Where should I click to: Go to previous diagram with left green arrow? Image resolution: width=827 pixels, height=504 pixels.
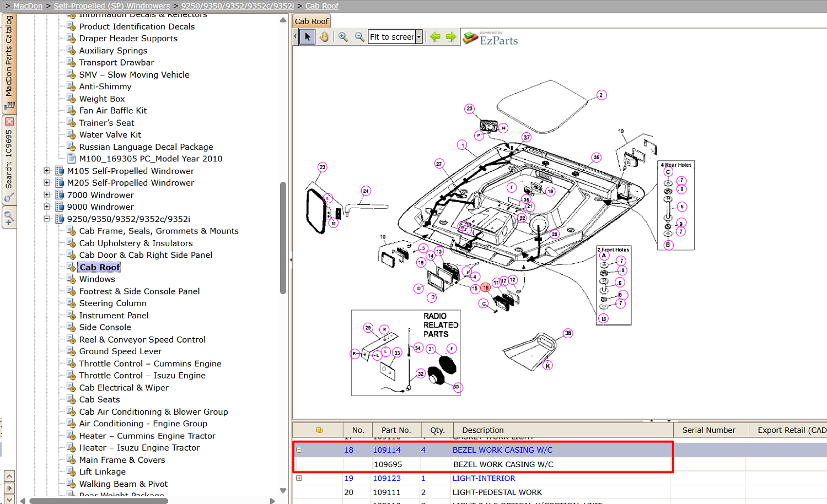click(x=436, y=37)
